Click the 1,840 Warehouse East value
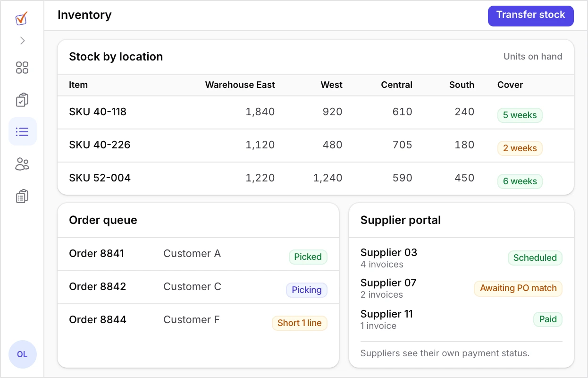The width and height of the screenshot is (588, 378). pos(260,112)
